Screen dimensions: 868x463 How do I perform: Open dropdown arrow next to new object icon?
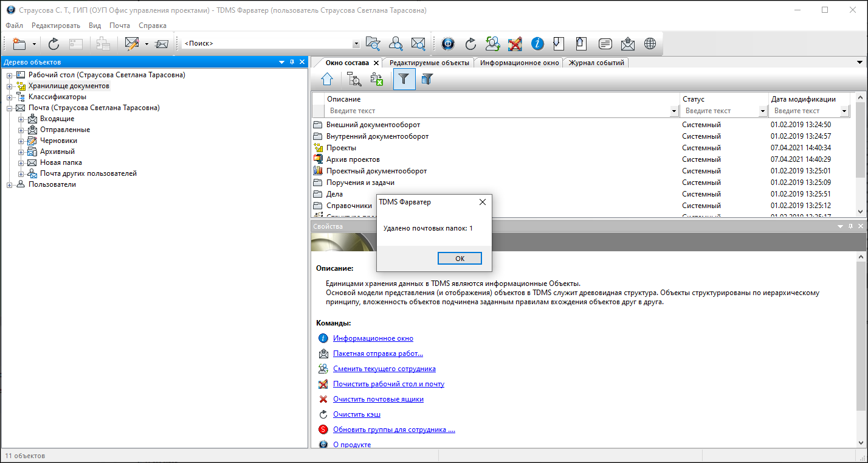pos(34,44)
